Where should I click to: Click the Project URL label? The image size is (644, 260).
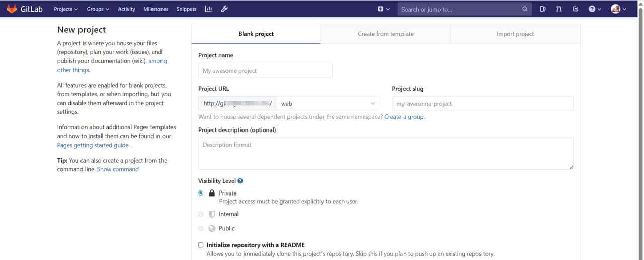tap(213, 89)
